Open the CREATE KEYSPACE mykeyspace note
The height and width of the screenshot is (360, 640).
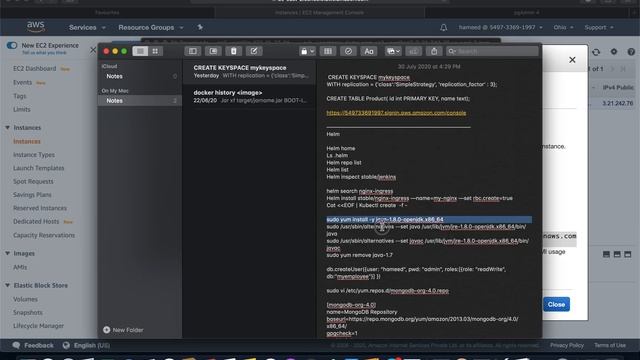click(249, 71)
